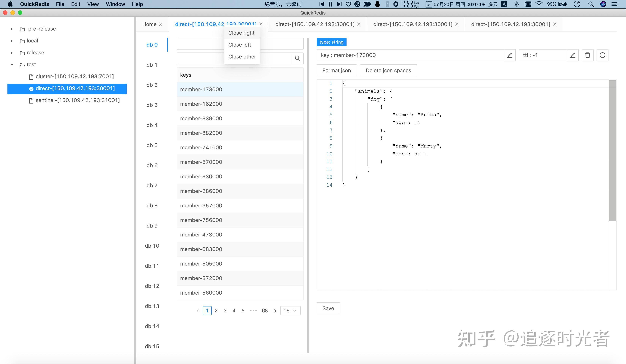Open the Siri icon in menu bar
The image size is (626, 364).
pos(603,4)
